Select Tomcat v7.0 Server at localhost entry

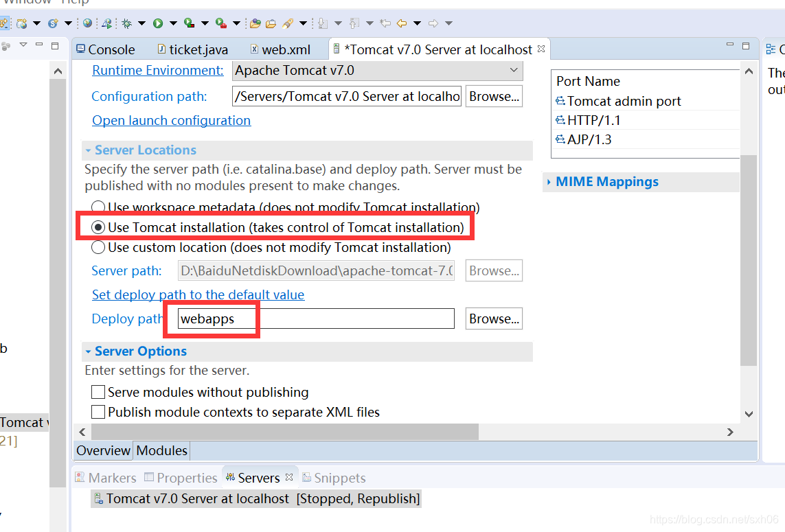[x=256, y=498]
